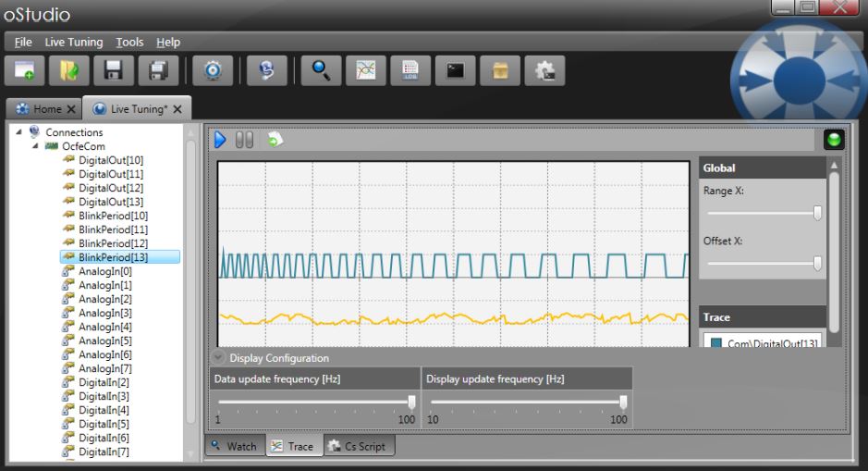Click the Global panel header
868x471 pixels.
(x=763, y=167)
